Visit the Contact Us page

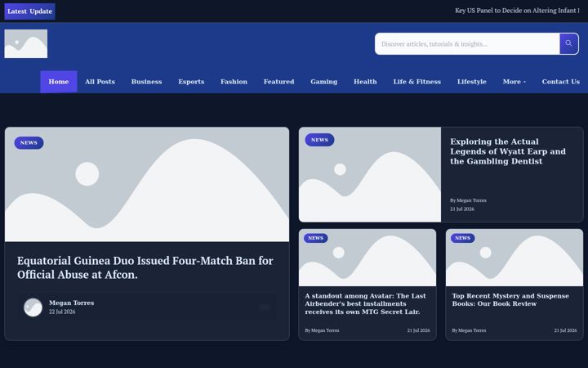(x=560, y=82)
